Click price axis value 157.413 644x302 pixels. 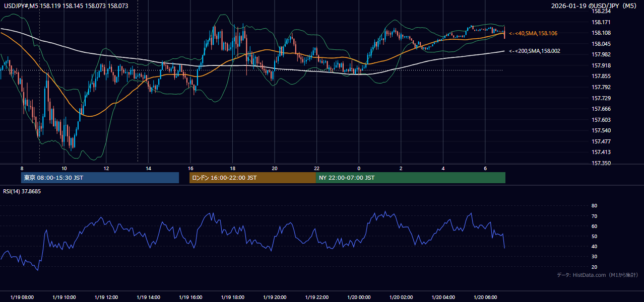tap(601, 152)
